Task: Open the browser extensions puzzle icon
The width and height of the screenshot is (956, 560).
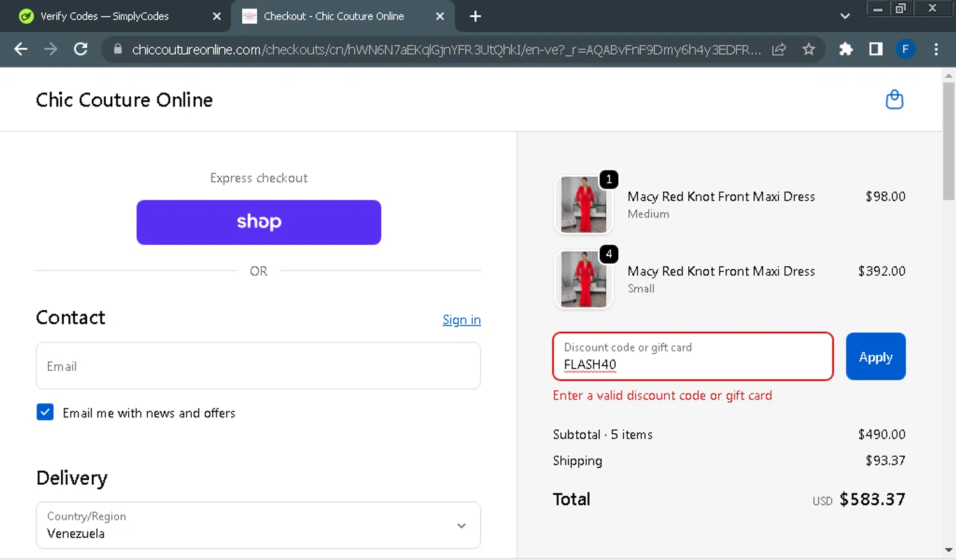Action: [846, 49]
